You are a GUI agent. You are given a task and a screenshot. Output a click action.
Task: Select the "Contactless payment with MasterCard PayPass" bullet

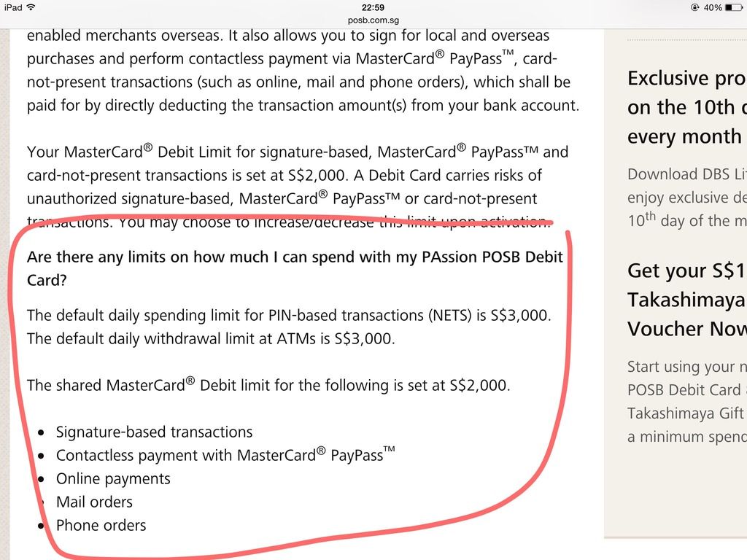click(x=225, y=455)
